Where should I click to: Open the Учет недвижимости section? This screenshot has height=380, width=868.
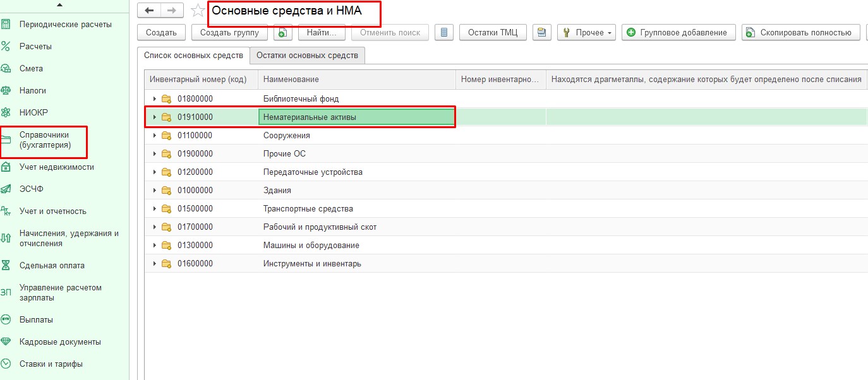tap(57, 167)
